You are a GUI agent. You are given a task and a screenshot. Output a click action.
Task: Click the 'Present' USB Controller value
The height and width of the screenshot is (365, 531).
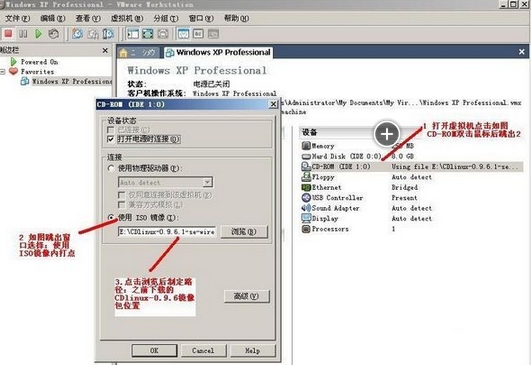(x=404, y=197)
